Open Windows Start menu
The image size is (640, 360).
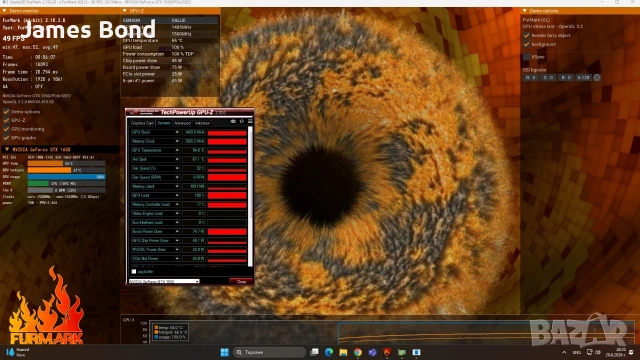224,352
